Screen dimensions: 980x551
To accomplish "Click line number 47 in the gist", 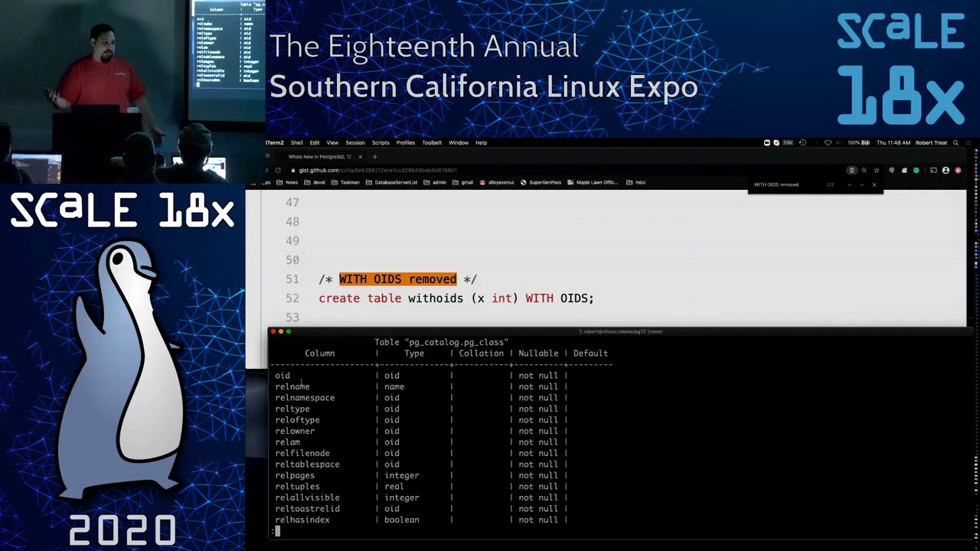I will pos(292,203).
